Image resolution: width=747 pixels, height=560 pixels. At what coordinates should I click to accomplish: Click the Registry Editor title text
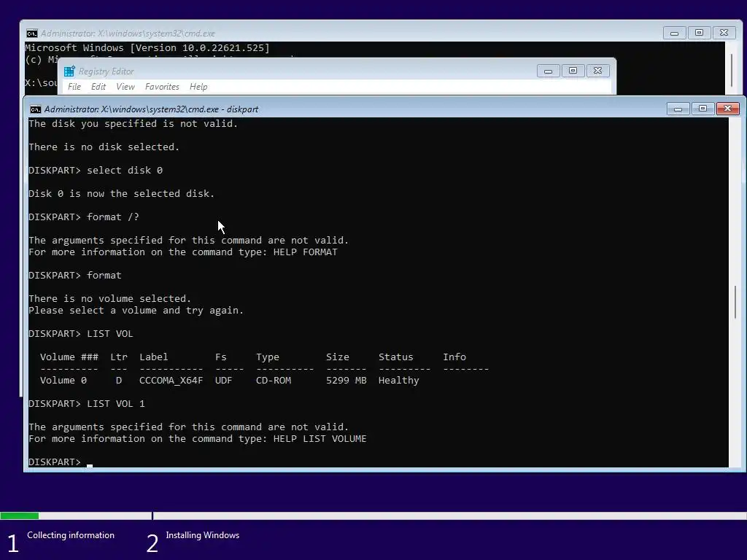click(x=107, y=71)
